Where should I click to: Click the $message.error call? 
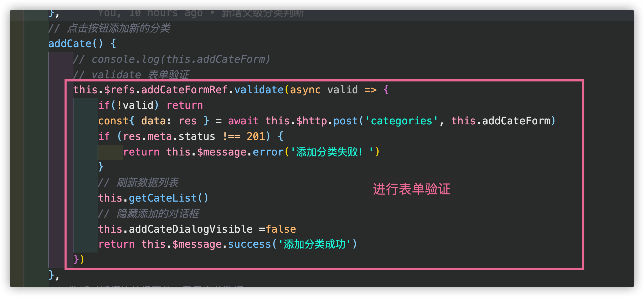pyautogui.click(x=240, y=152)
